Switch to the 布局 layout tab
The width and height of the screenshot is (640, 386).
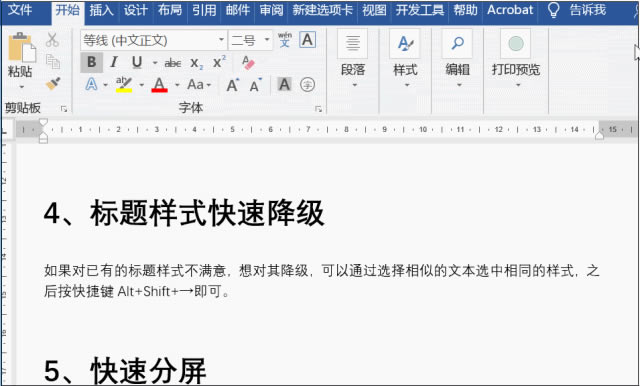(x=170, y=10)
